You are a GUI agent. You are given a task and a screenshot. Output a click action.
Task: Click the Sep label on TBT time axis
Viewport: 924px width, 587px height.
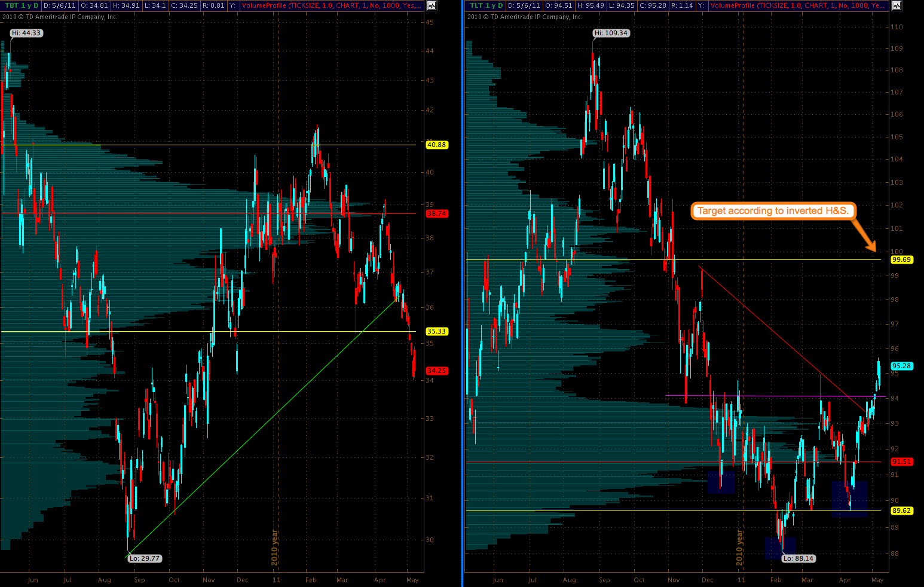click(x=139, y=580)
